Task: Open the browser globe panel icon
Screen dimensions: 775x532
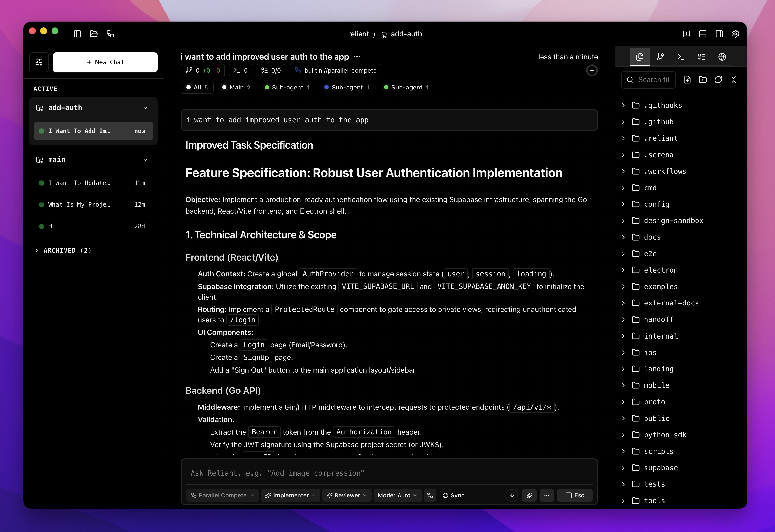Action: tap(722, 57)
